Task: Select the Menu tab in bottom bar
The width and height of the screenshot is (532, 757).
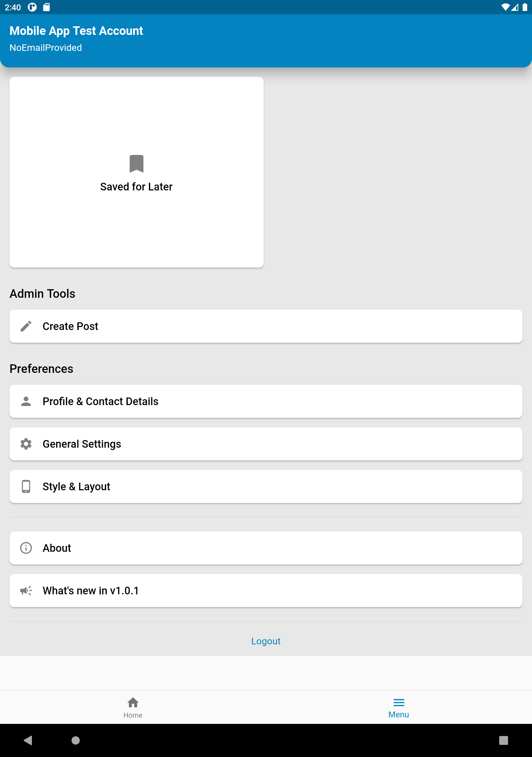Action: coord(399,708)
